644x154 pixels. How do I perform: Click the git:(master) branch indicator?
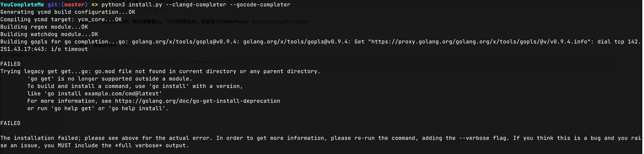tap(67, 5)
